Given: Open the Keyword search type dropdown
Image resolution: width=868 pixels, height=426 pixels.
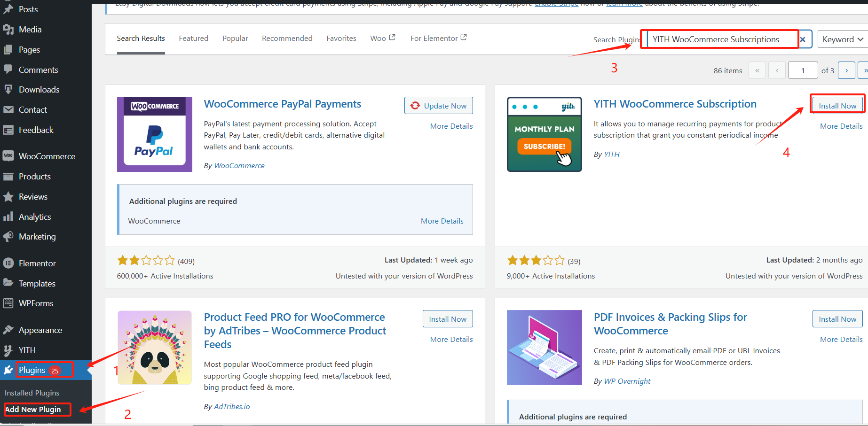Looking at the screenshot, I should tap(842, 39).
